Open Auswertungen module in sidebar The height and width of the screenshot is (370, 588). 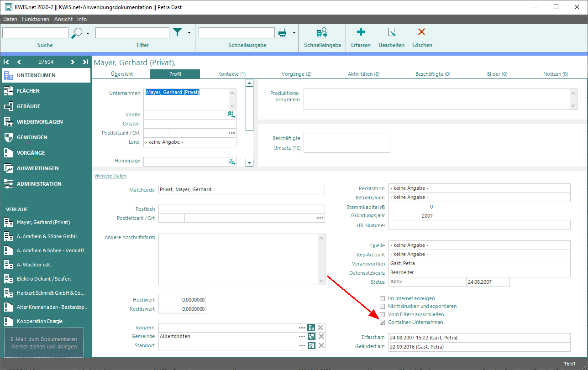(x=46, y=168)
